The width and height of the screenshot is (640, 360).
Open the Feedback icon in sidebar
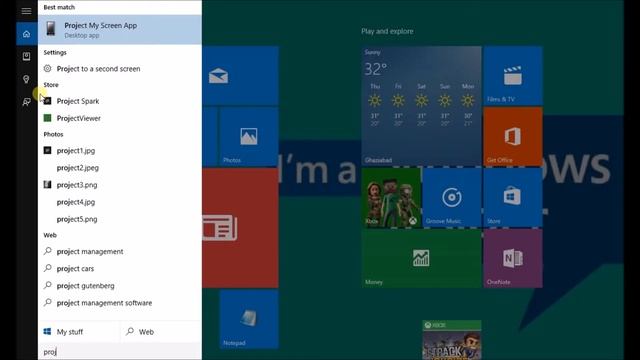tap(27, 102)
